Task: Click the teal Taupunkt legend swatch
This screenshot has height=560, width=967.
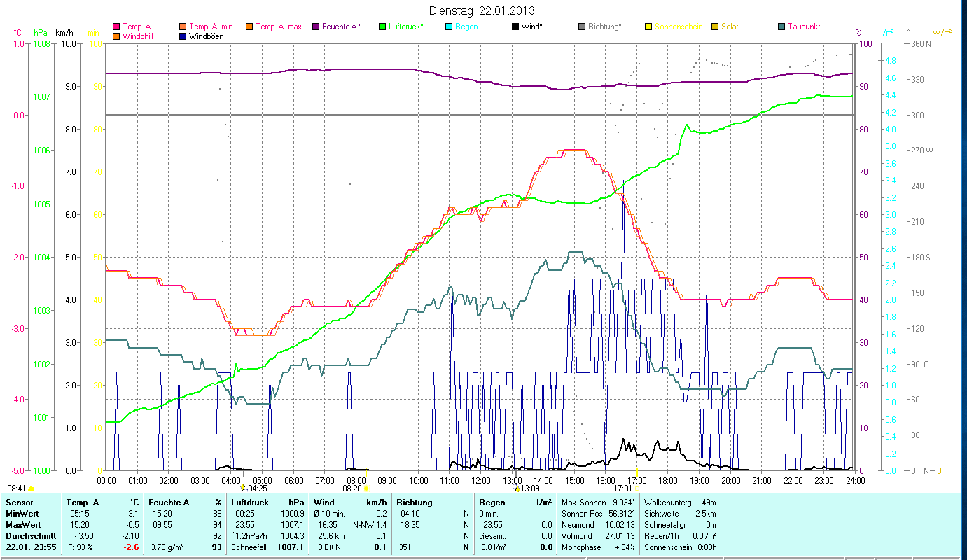Action: pyautogui.click(x=781, y=27)
